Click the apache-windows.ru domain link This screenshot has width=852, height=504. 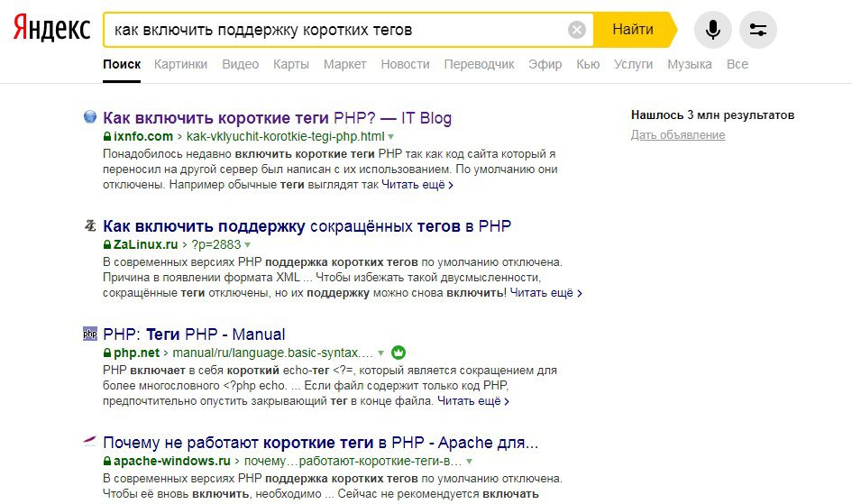point(171,461)
